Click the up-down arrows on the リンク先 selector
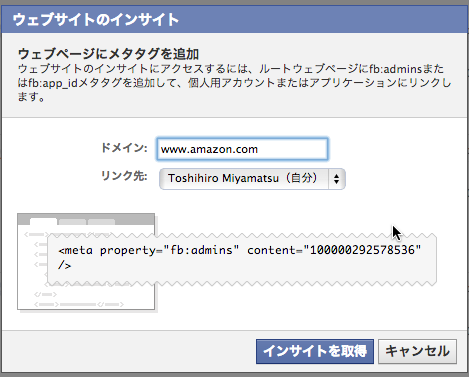 (x=336, y=179)
